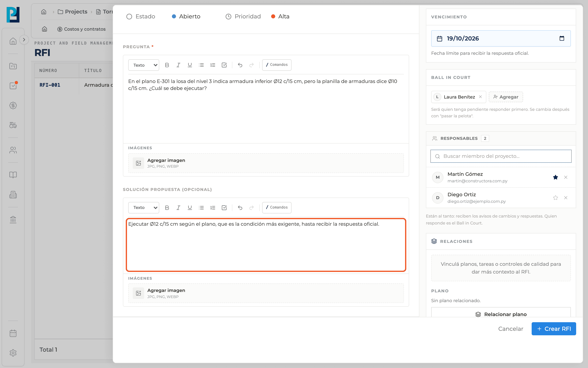This screenshot has height=368, width=588.
Task: Underline text in the Pregunta editor toolbar
Action: (190, 65)
